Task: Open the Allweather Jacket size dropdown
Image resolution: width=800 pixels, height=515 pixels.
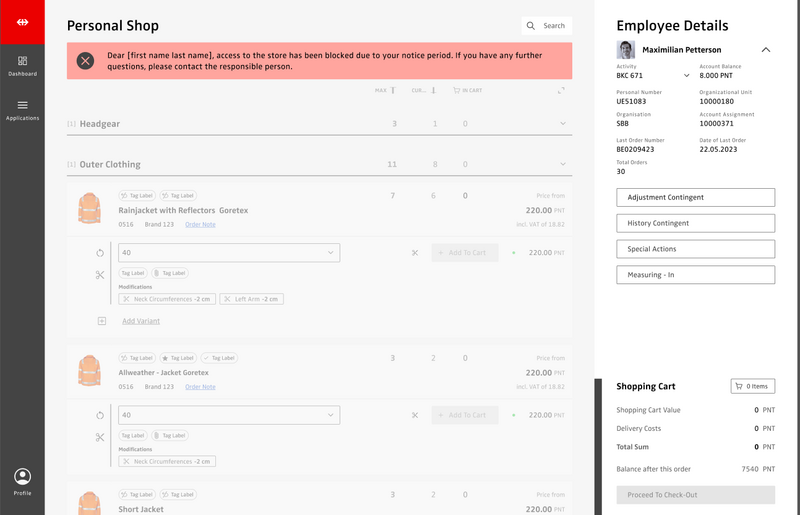Action: (x=229, y=415)
